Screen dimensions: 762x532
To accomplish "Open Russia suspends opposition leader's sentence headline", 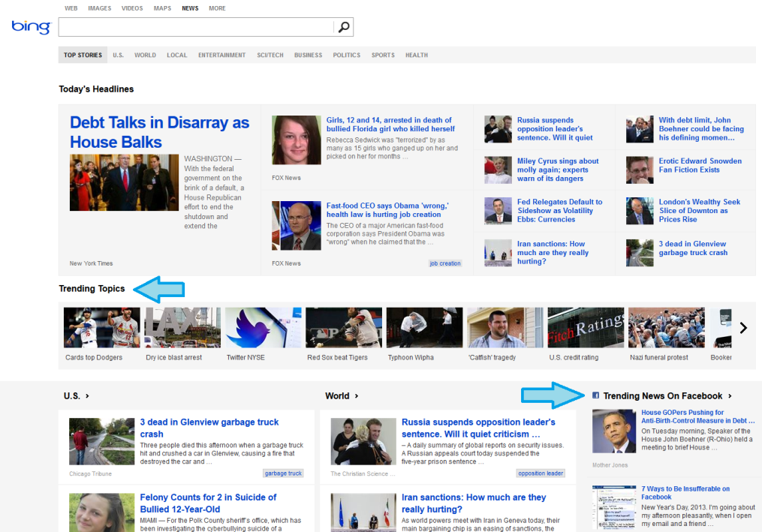I will pos(555,129).
